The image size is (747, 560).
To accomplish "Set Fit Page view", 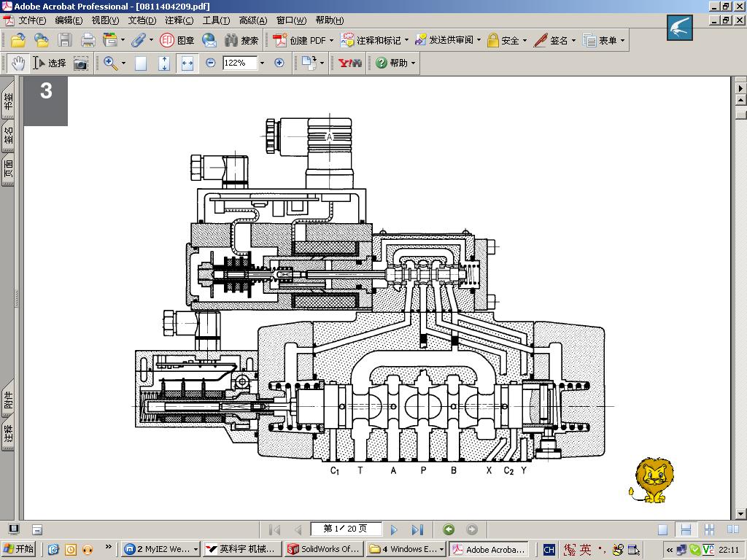I will [164, 63].
